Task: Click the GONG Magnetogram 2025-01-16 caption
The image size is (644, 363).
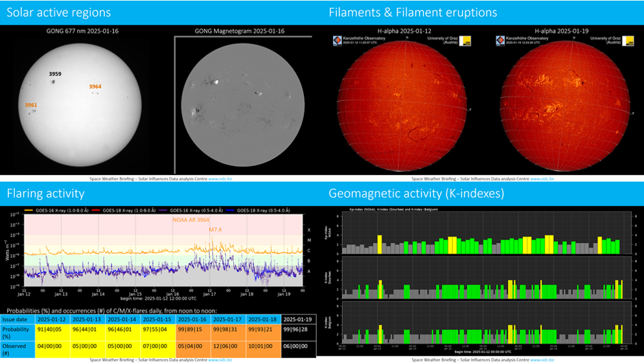Action: (x=240, y=31)
